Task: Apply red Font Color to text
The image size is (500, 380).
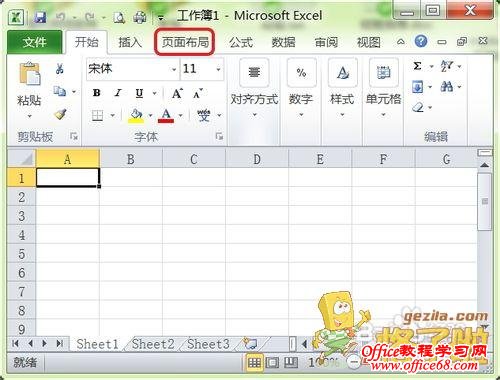Action: click(x=166, y=116)
